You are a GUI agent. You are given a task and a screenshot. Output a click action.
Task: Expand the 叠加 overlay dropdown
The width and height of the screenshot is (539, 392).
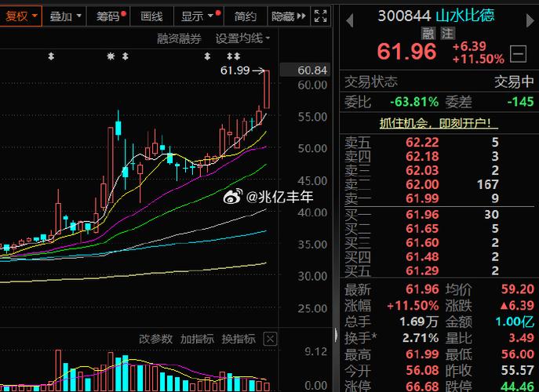coord(65,16)
